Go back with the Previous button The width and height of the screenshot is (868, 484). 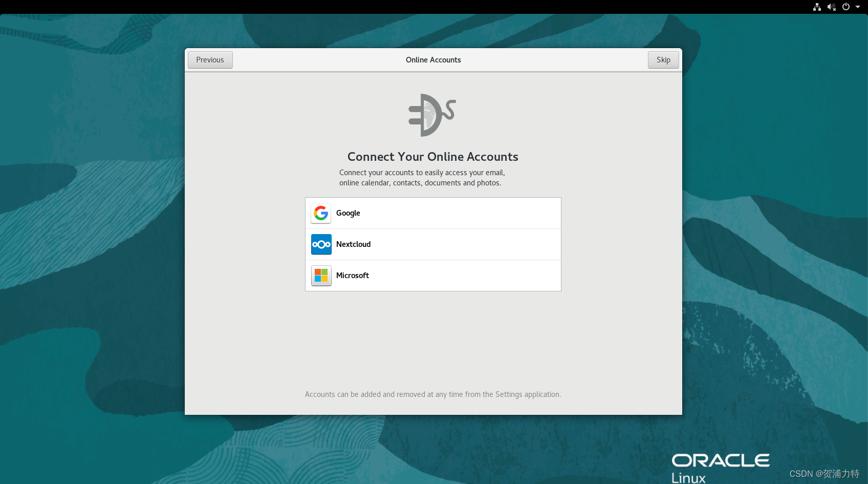tap(210, 60)
